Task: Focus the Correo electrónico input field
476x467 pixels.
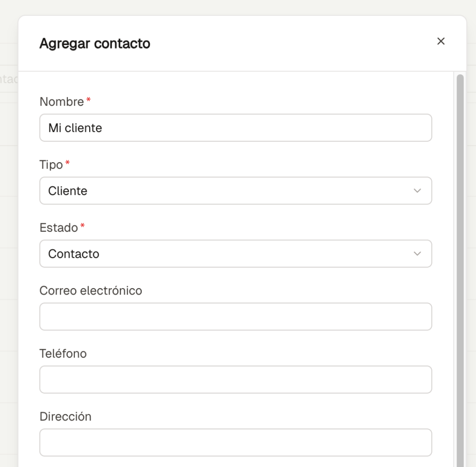Action: click(235, 317)
